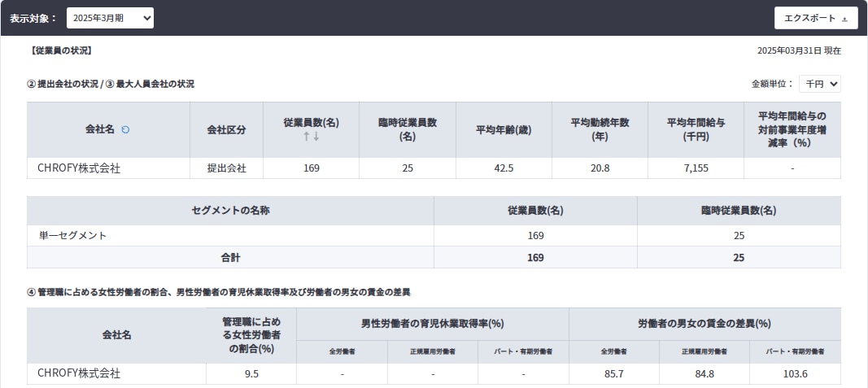Click CHROFY株式会社 in the 提出会社 row

point(79,168)
